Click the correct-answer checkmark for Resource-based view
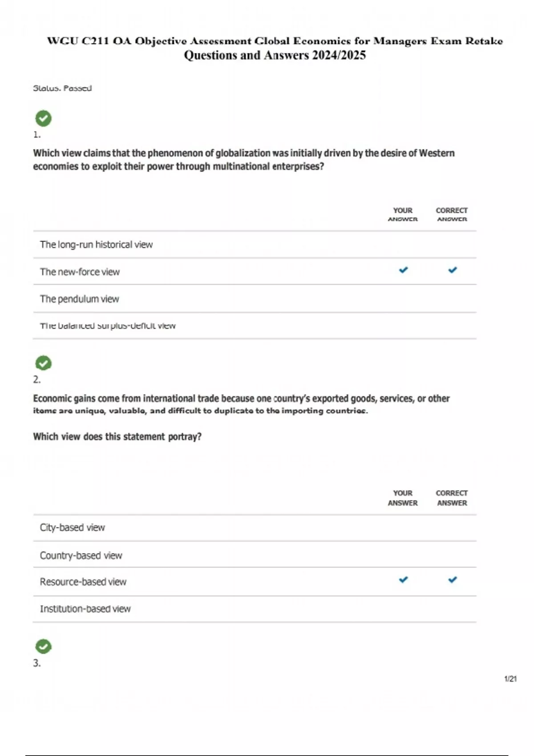 (x=452, y=579)
